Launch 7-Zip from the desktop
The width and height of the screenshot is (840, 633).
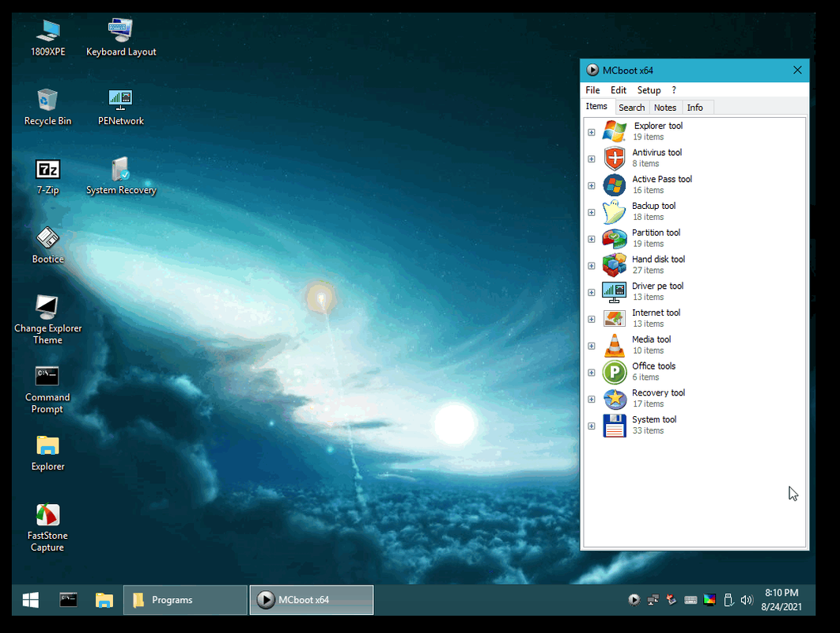[x=47, y=176]
